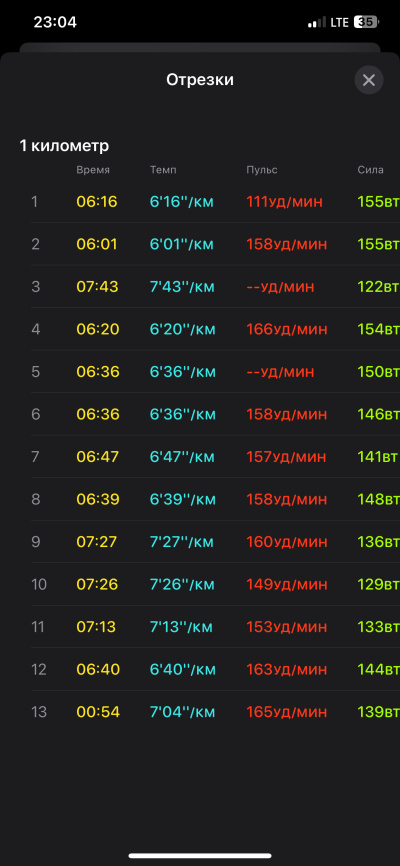
Task: Select the 1 километр section heading
Action: (64, 146)
